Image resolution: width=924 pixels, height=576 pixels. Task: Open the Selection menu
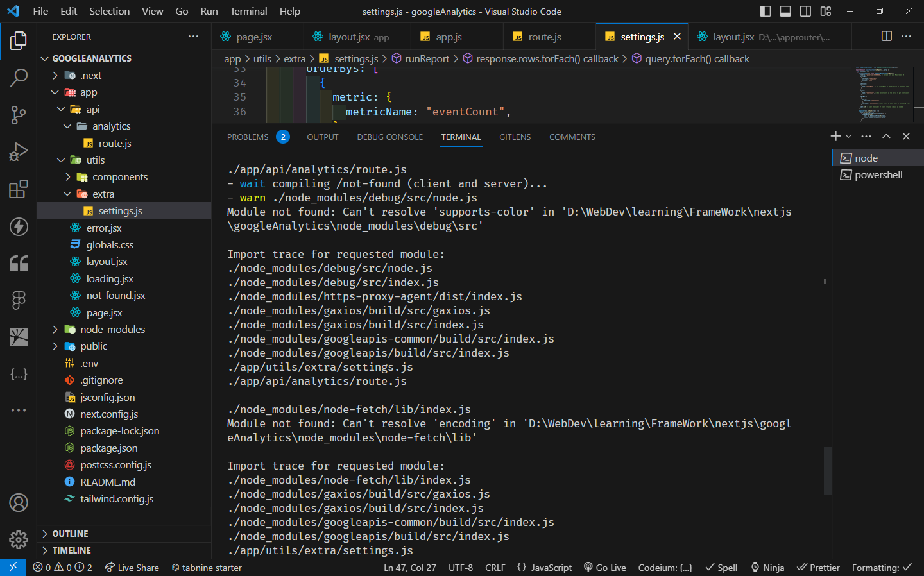coord(109,11)
